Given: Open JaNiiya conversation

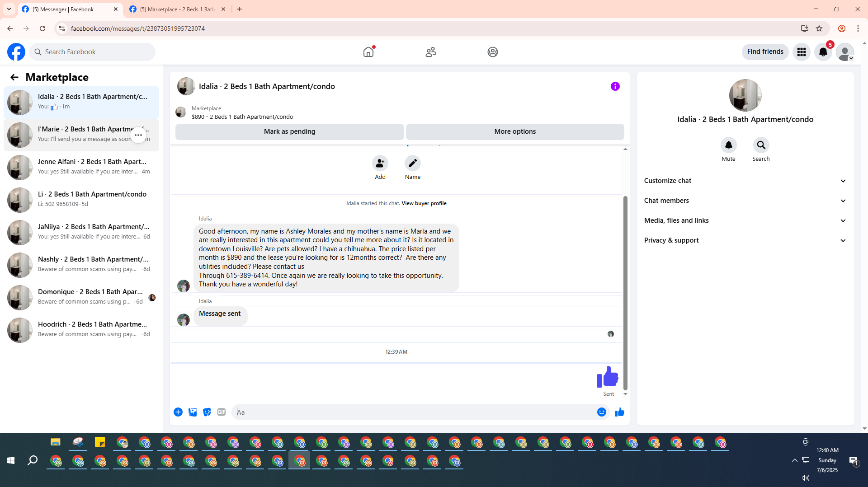Looking at the screenshot, I should tap(81, 232).
